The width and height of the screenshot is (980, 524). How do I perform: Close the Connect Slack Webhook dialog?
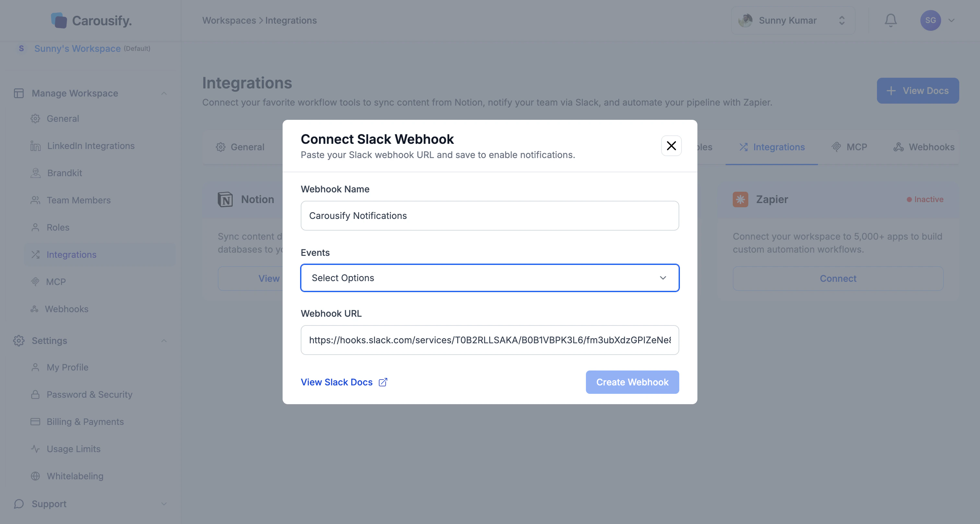(x=671, y=146)
